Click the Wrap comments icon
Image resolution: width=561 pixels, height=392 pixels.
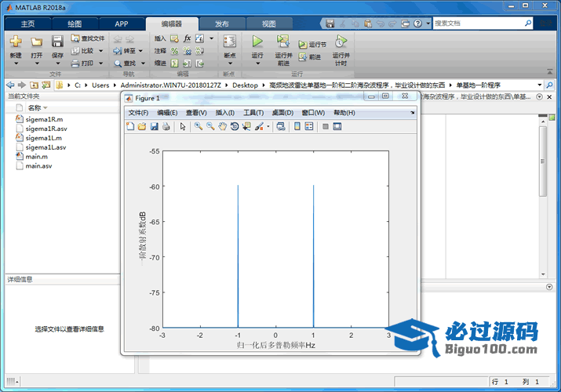tap(199, 51)
